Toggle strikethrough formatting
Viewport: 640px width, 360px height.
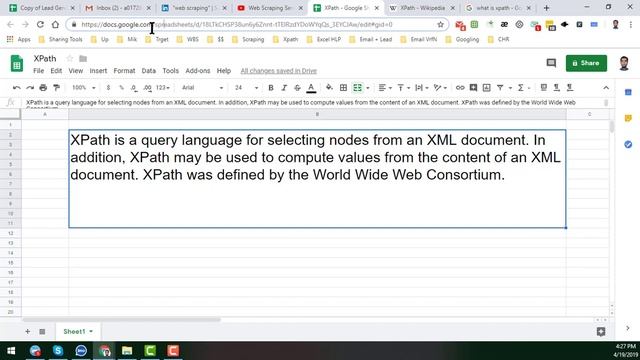pyautogui.click(x=298, y=88)
